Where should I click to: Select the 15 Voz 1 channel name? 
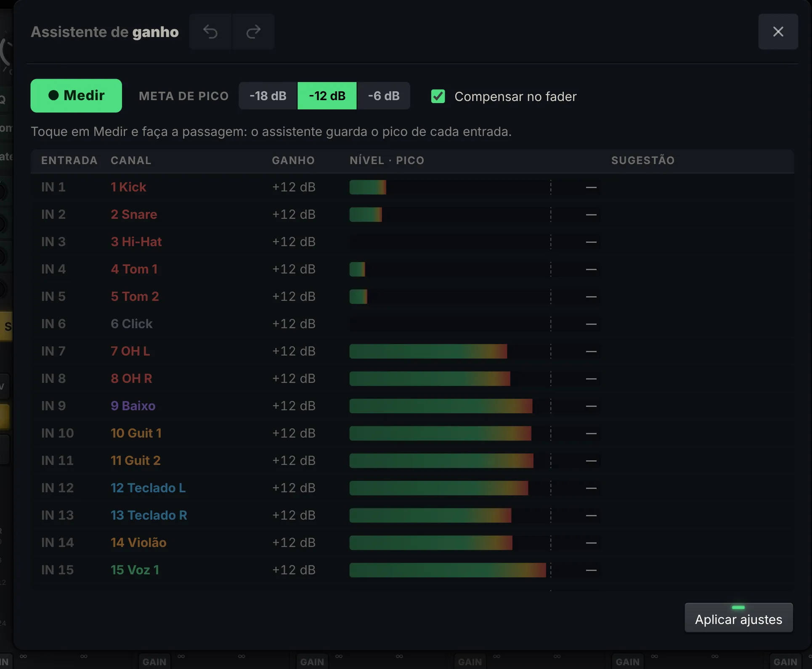tap(135, 570)
